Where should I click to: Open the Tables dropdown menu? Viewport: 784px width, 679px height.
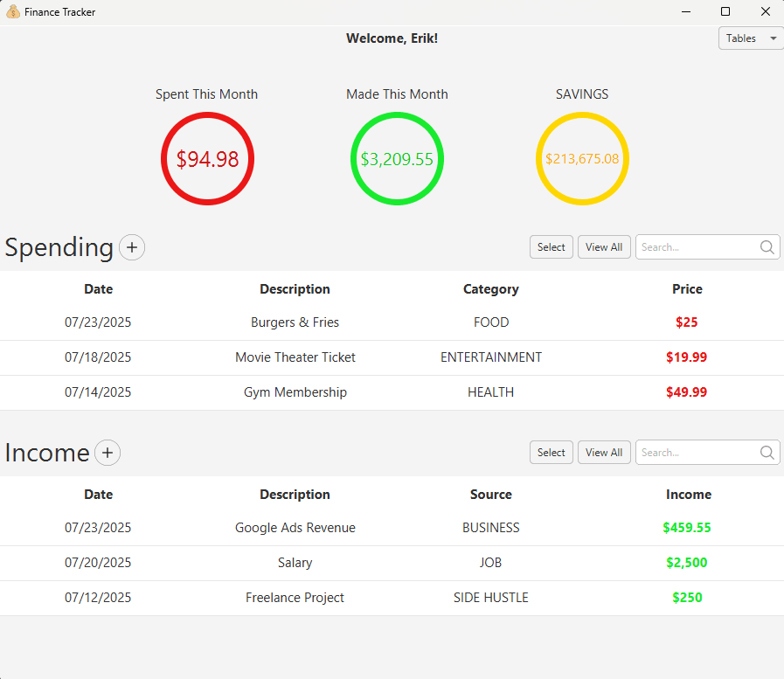[x=750, y=38]
